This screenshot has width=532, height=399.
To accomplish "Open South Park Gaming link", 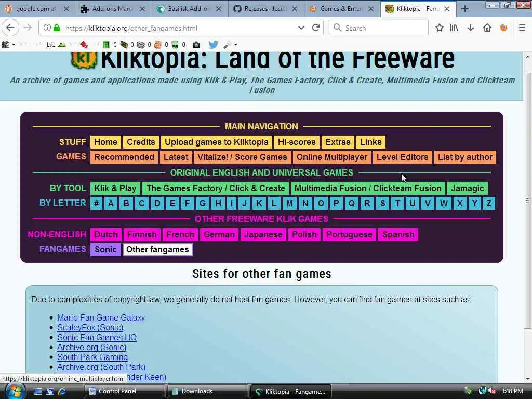I will coord(92,357).
